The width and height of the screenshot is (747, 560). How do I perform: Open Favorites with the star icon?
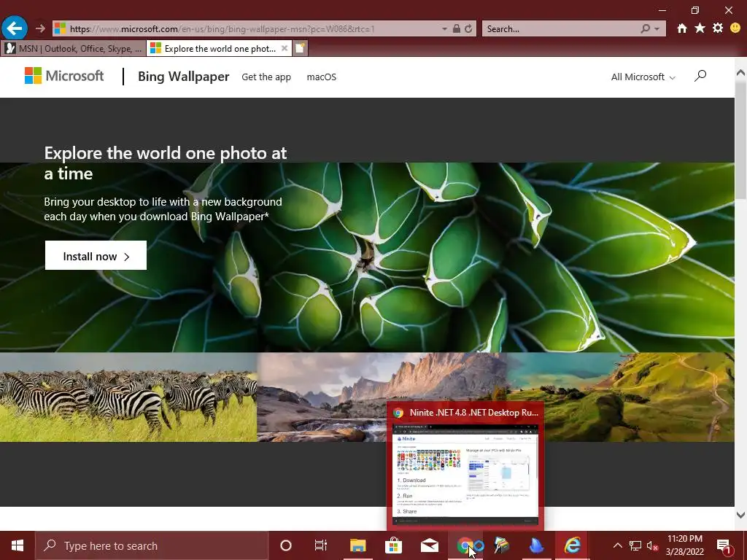pos(700,28)
